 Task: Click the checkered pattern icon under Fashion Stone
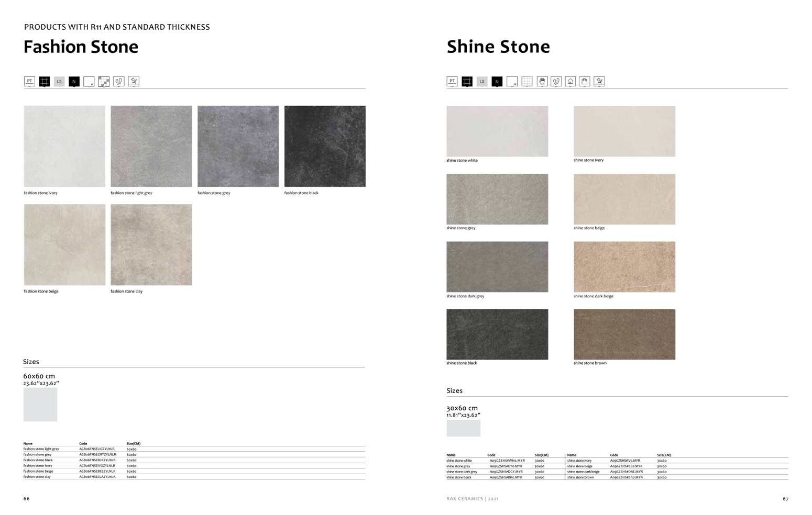[104, 82]
